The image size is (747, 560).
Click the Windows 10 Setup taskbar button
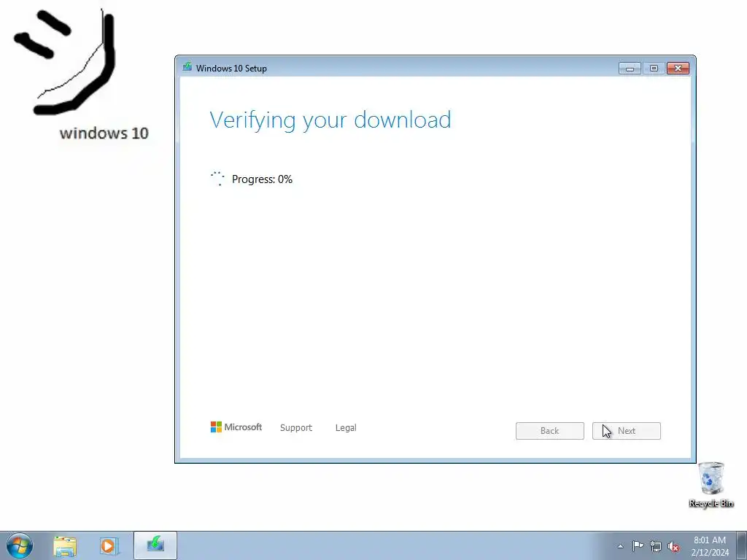coord(155,545)
